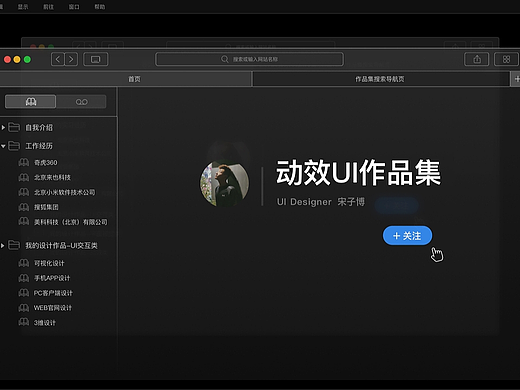Expand the 我的设计作品-UI交互类 disclosure triangle
Screen dimensions: 520x390
pyautogui.click(x=3, y=246)
